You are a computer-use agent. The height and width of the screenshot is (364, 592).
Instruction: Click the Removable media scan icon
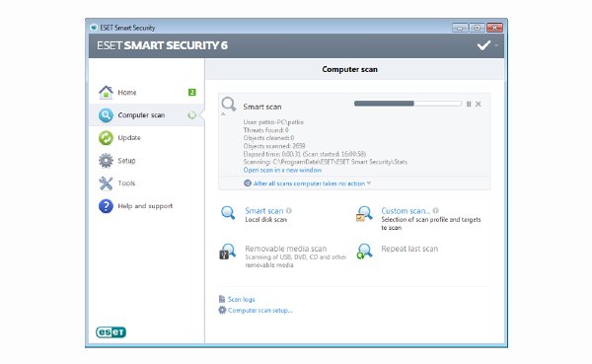coord(228,252)
